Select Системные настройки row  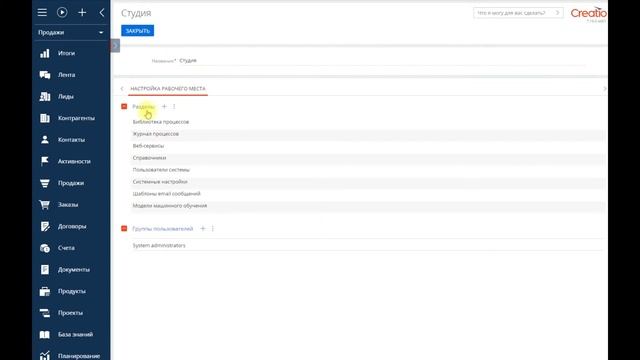click(367, 182)
